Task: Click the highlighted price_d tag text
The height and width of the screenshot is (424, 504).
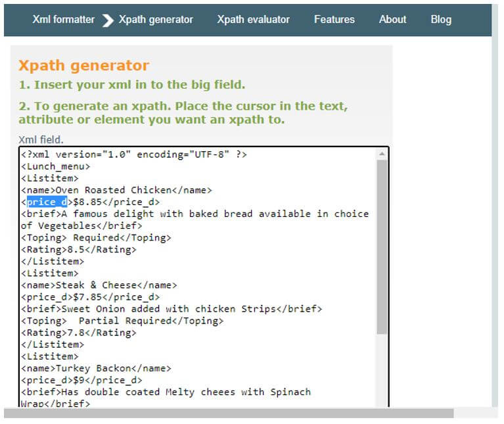Action: tap(47, 202)
